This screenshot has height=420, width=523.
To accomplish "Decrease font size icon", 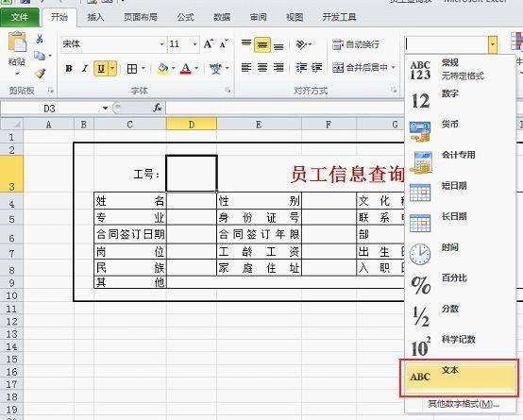I will tap(224, 44).
